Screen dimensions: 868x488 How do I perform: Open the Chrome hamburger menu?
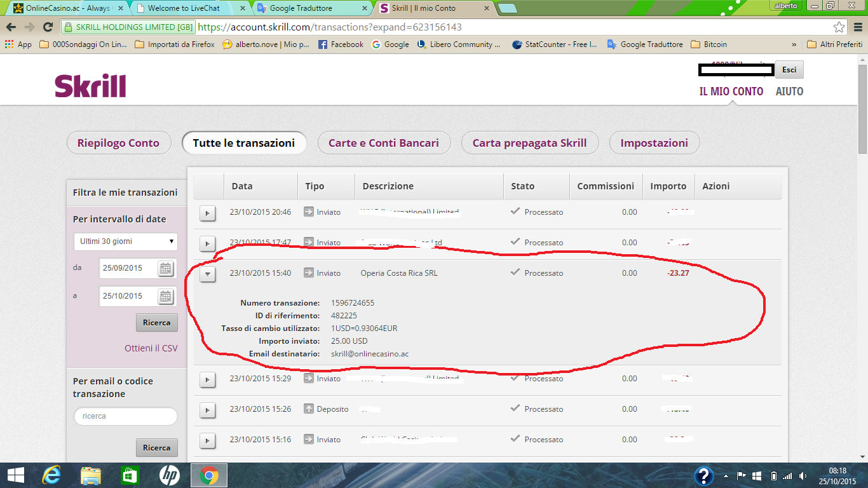[857, 27]
